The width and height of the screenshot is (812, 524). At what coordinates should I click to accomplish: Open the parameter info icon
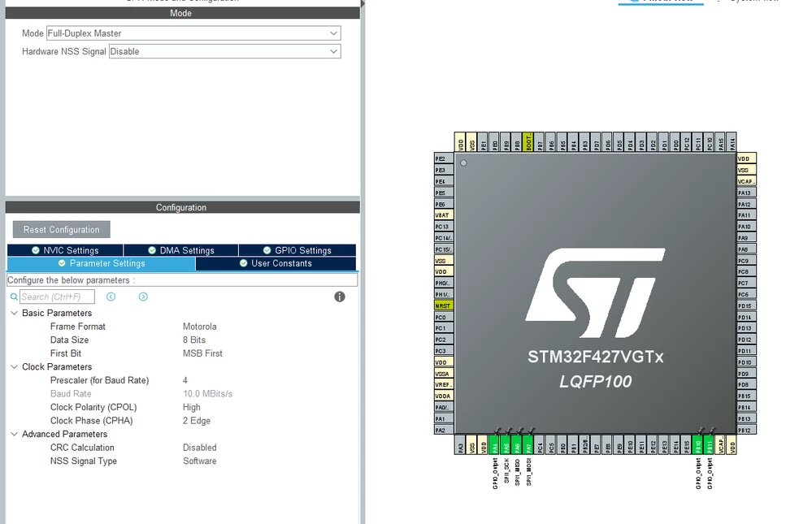point(340,297)
